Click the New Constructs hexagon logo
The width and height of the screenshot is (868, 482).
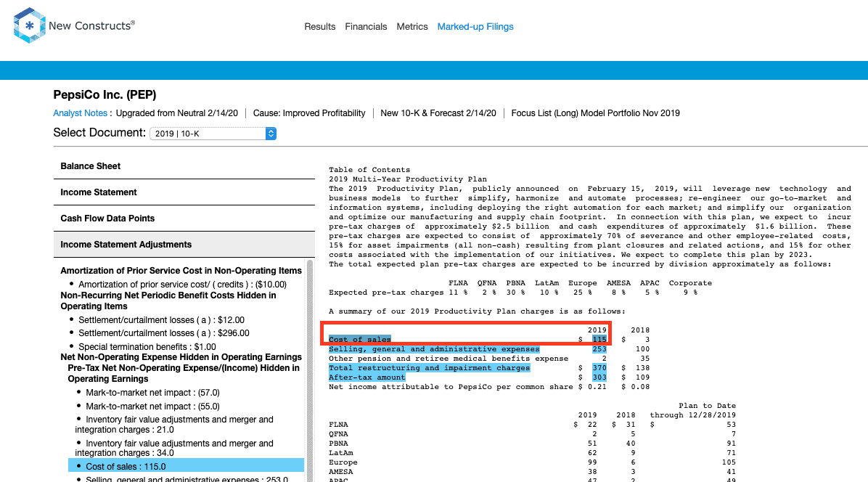click(x=29, y=25)
